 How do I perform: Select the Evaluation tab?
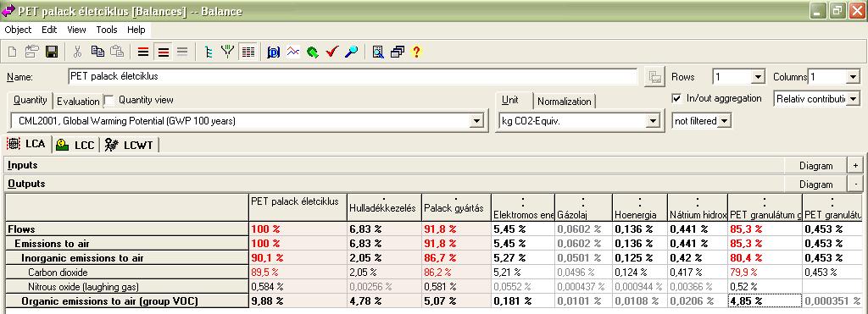point(78,102)
